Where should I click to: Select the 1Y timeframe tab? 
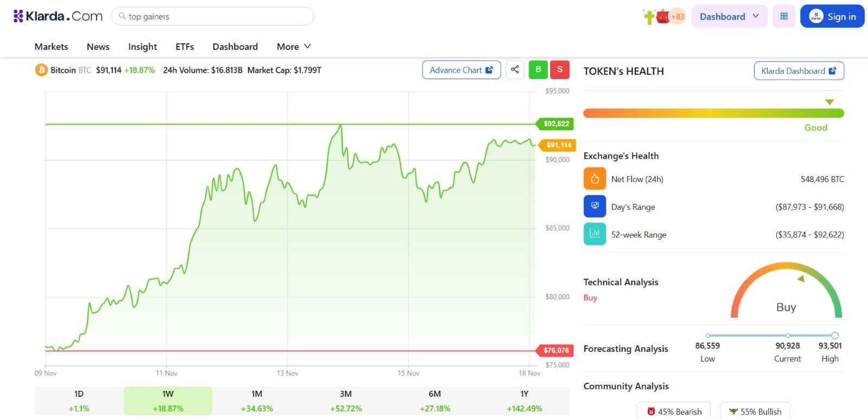tap(524, 401)
